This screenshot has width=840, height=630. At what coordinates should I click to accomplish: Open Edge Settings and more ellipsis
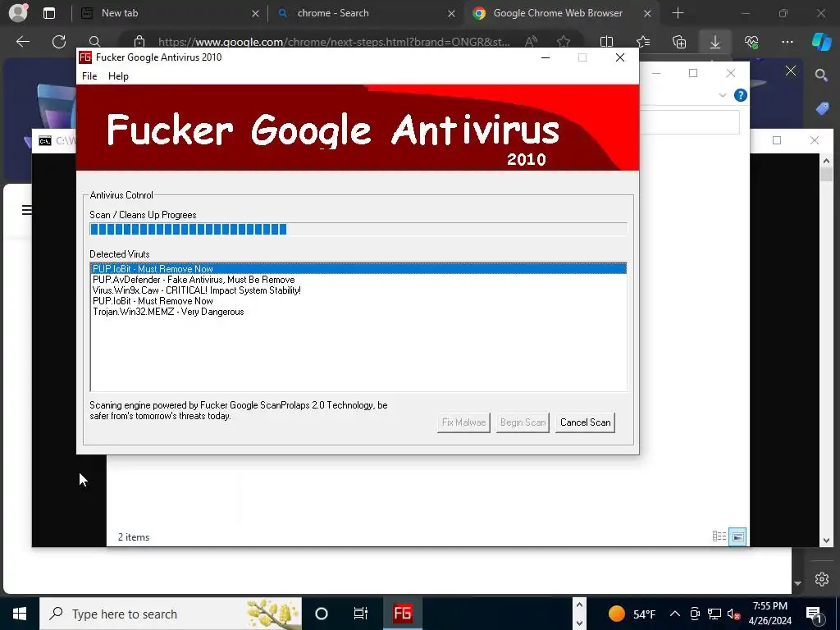click(787, 42)
